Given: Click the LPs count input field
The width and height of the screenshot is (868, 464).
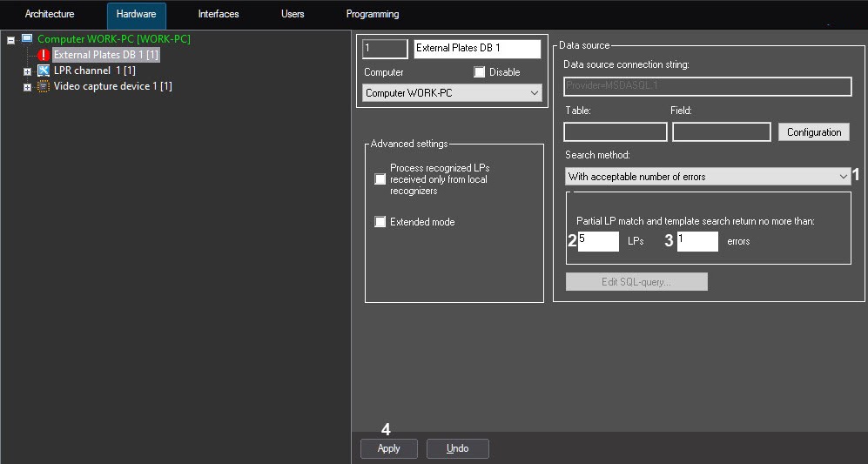Looking at the screenshot, I should [598, 241].
